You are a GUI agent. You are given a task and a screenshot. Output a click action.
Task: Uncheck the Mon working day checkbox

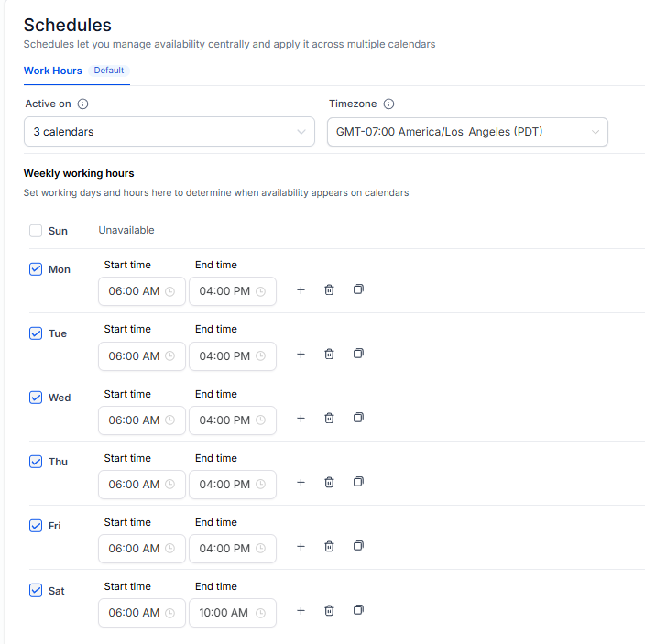36,269
